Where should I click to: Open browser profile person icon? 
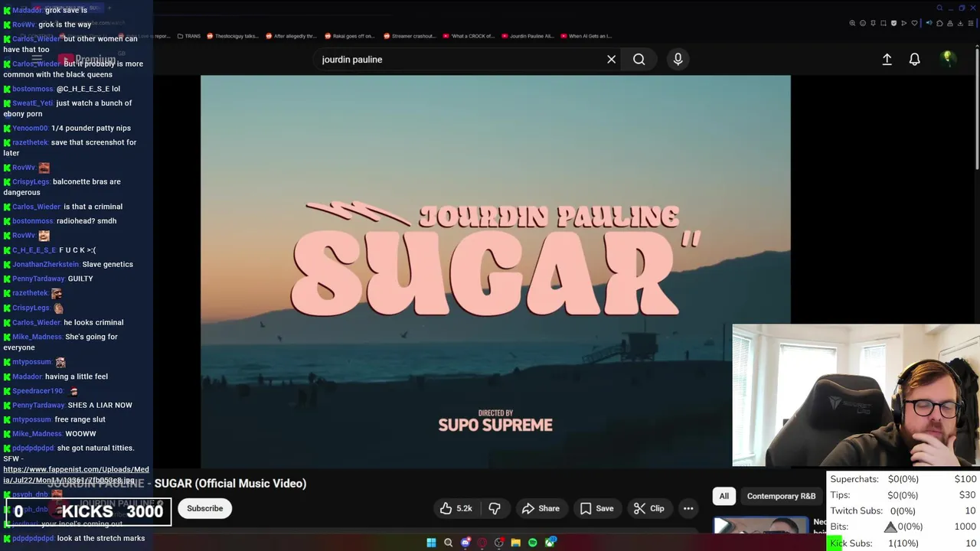pos(950,23)
